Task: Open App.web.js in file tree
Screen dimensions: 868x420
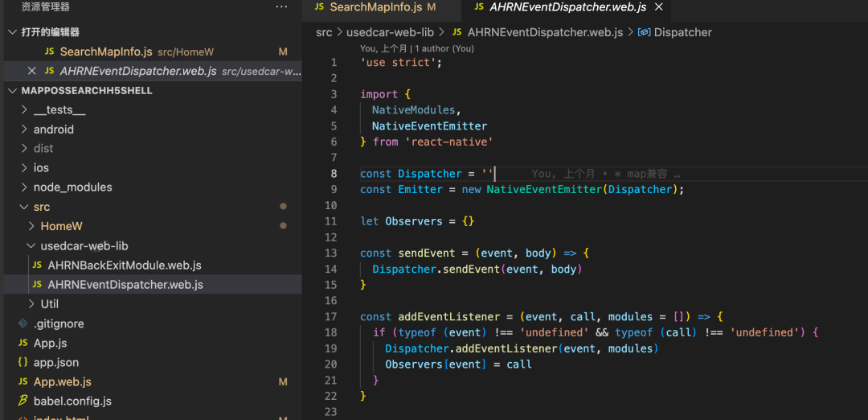Action: tap(63, 382)
